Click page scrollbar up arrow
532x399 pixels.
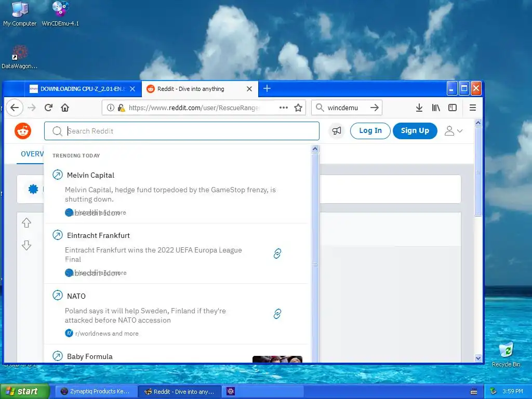click(478, 123)
